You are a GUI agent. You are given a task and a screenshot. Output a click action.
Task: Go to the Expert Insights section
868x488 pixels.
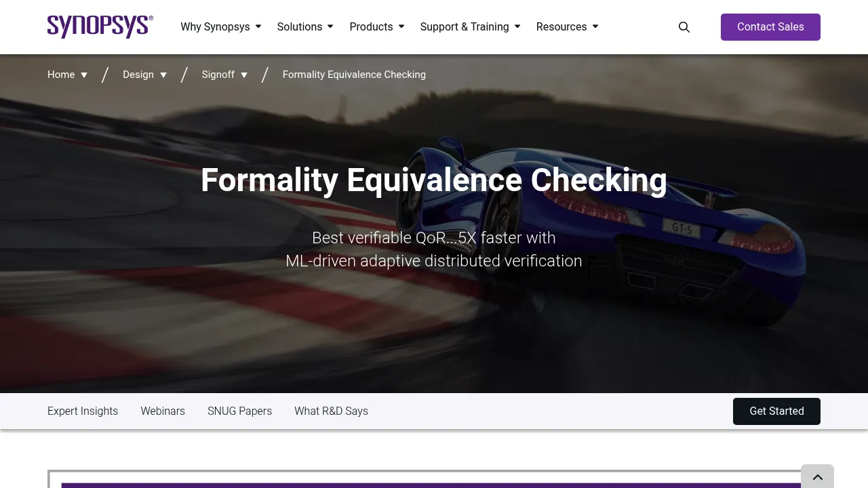[83, 411]
